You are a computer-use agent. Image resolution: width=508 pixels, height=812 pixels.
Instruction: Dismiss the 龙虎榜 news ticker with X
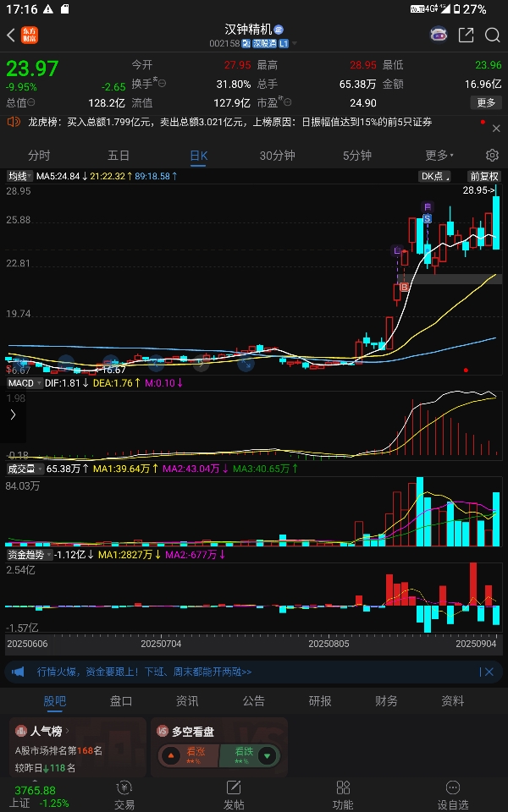(x=496, y=128)
